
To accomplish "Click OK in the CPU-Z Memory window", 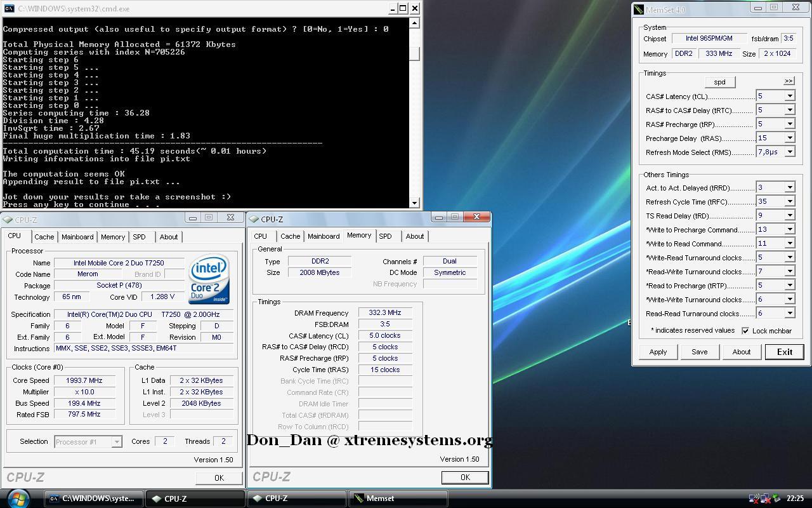I will pyautogui.click(x=465, y=477).
